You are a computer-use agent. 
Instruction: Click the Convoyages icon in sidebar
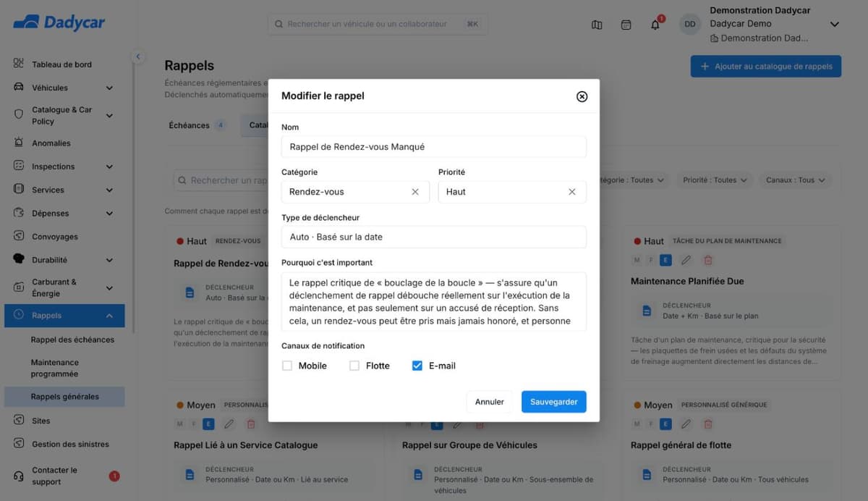click(x=19, y=236)
